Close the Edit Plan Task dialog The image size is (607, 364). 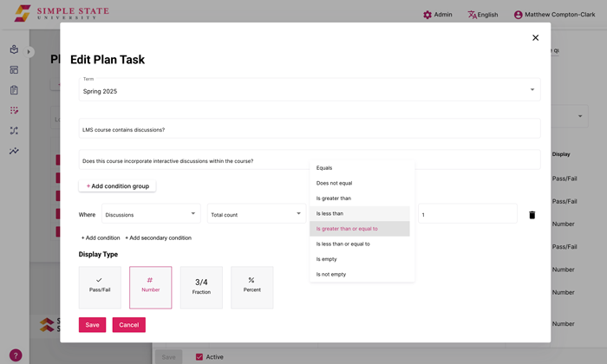pos(535,37)
